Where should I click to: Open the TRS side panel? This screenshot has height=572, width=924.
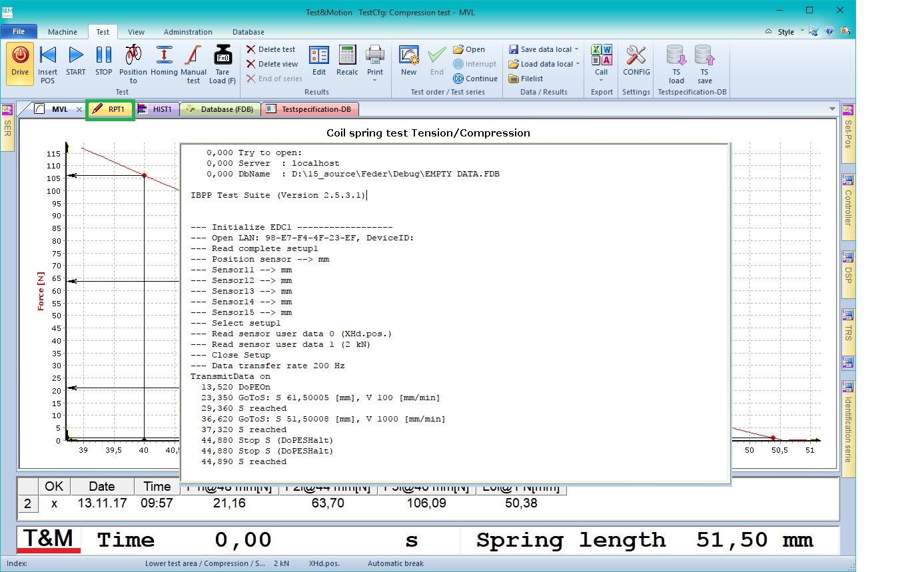point(848,332)
